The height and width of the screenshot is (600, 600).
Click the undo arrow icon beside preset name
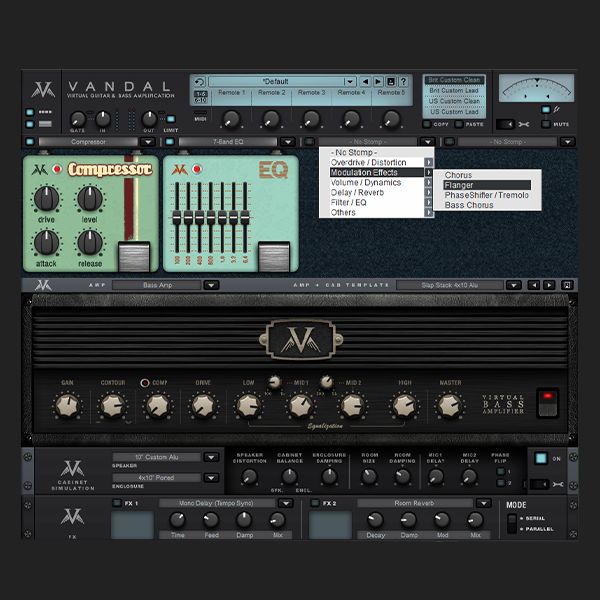tap(200, 82)
